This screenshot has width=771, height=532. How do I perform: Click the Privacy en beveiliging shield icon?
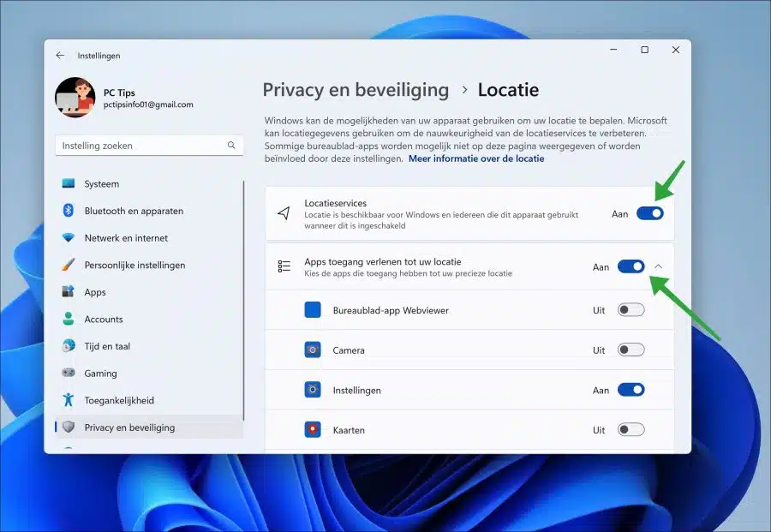[x=69, y=427]
